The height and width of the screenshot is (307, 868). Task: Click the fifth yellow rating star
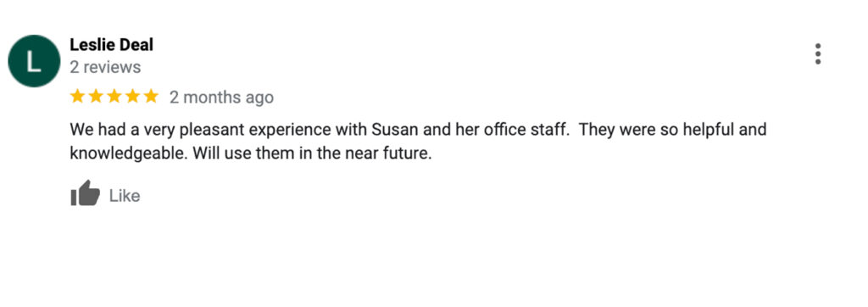point(151,97)
